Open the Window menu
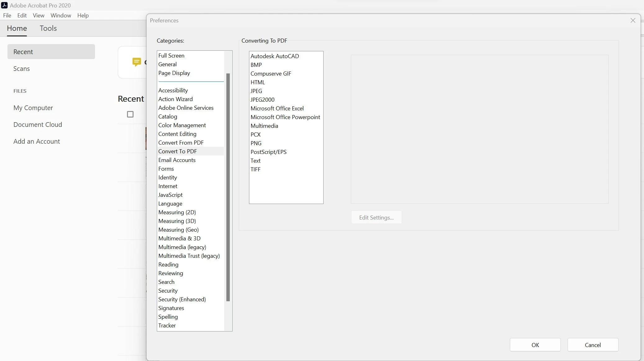The image size is (644, 361). click(61, 16)
